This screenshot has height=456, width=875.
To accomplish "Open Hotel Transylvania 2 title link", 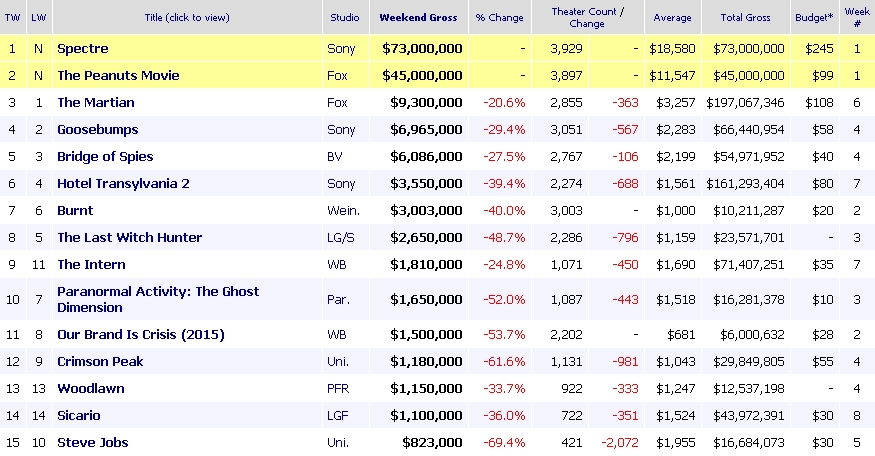I will tap(123, 184).
